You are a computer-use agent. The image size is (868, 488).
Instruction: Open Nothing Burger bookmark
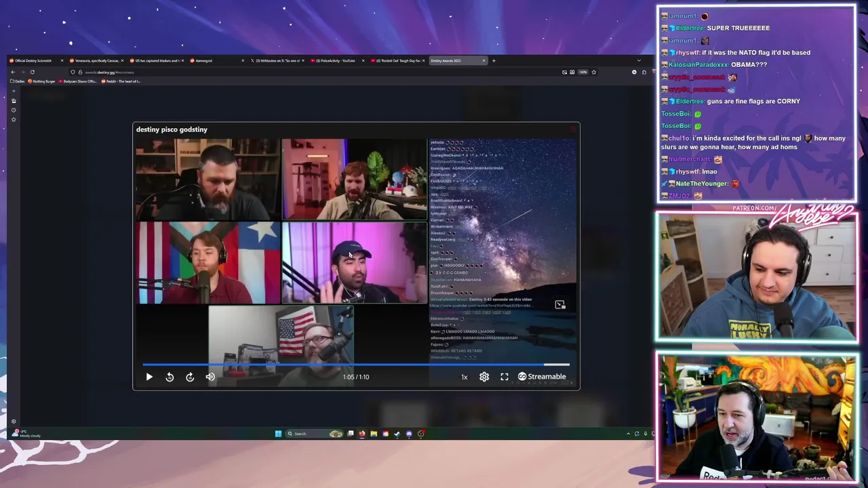click(x=41, y=81)
